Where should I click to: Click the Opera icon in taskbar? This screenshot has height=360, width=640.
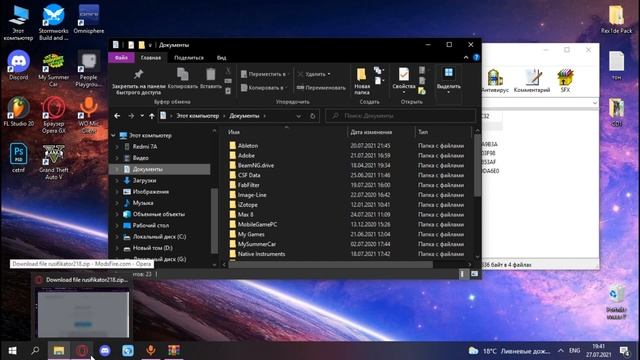(x=82, y=351)
